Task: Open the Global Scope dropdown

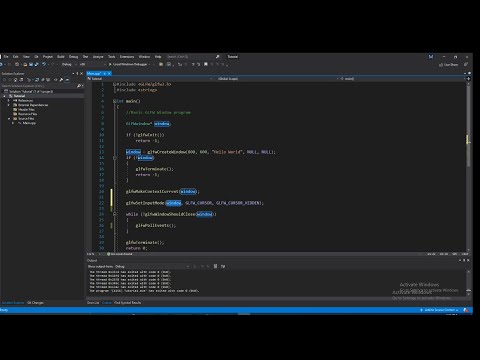Action: (x=277, y=79)
